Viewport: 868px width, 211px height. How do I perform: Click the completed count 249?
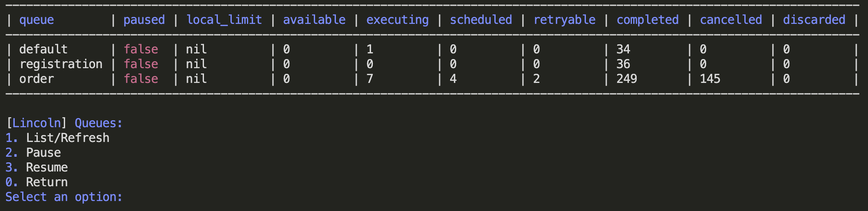tap(627, 79)
